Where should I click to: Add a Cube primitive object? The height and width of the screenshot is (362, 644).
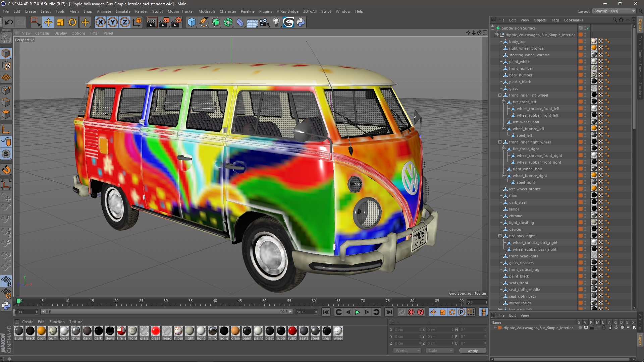(192, 22)
